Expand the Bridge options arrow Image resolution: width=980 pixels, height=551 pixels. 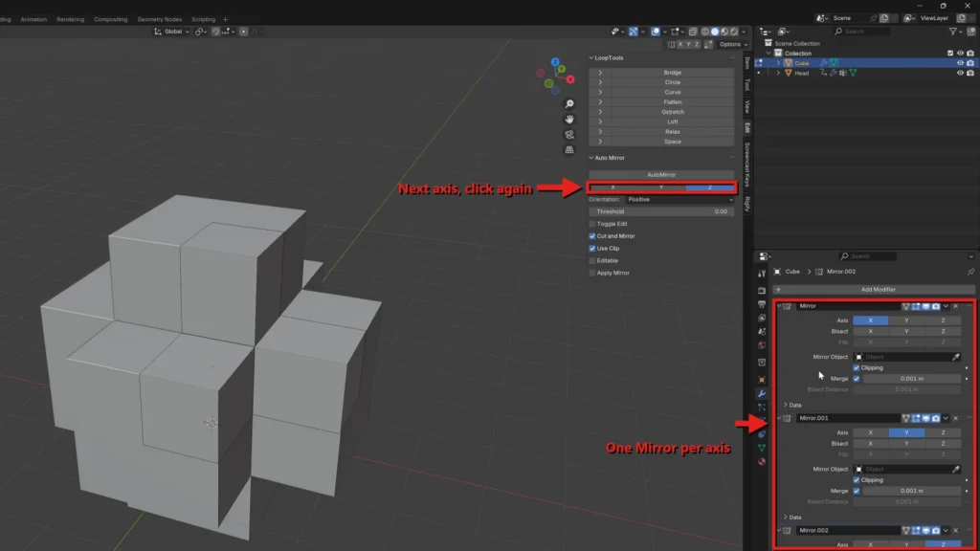[600, 73]
